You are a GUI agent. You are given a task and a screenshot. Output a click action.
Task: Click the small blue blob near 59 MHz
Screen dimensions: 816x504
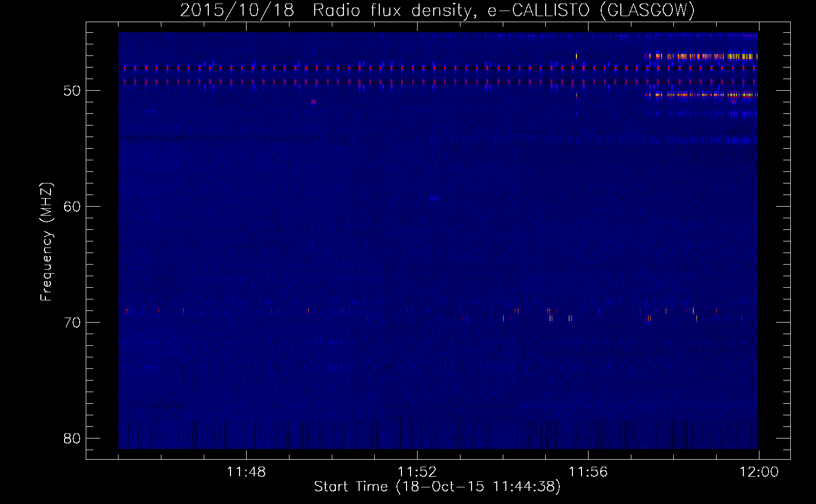(434, 198)
